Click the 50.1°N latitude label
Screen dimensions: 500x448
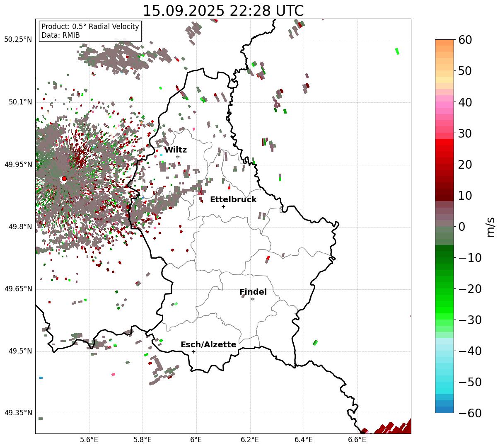(20, 102)
